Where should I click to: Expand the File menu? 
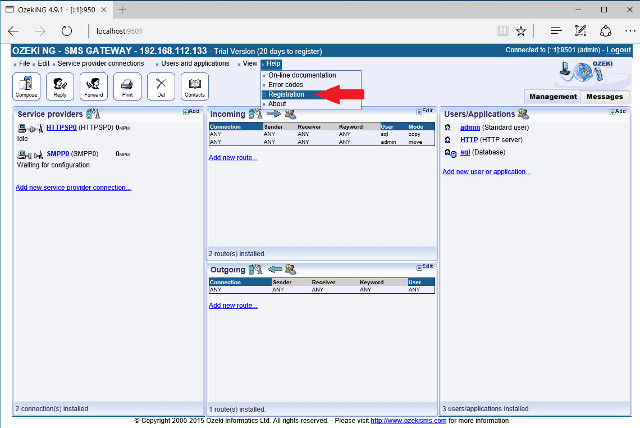(x=24, y=64)
